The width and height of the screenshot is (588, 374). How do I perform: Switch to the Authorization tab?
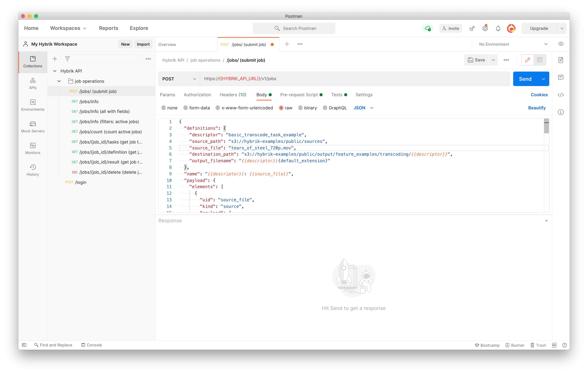[197, 95]
